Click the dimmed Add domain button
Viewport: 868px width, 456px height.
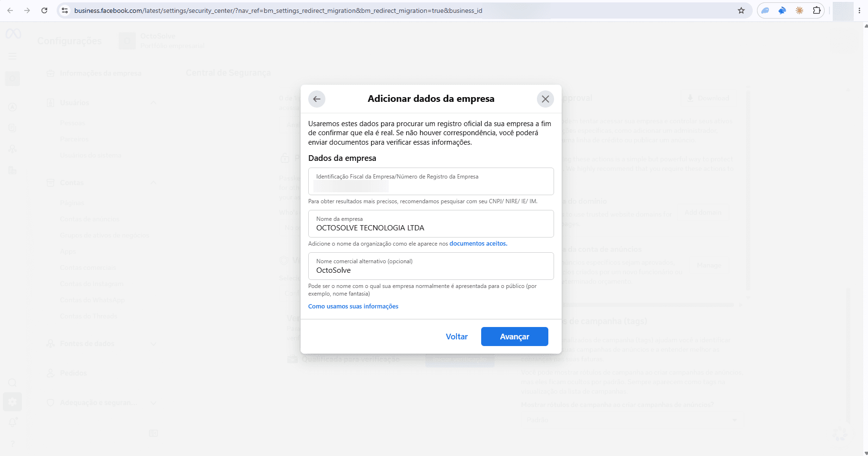(703, 212)
